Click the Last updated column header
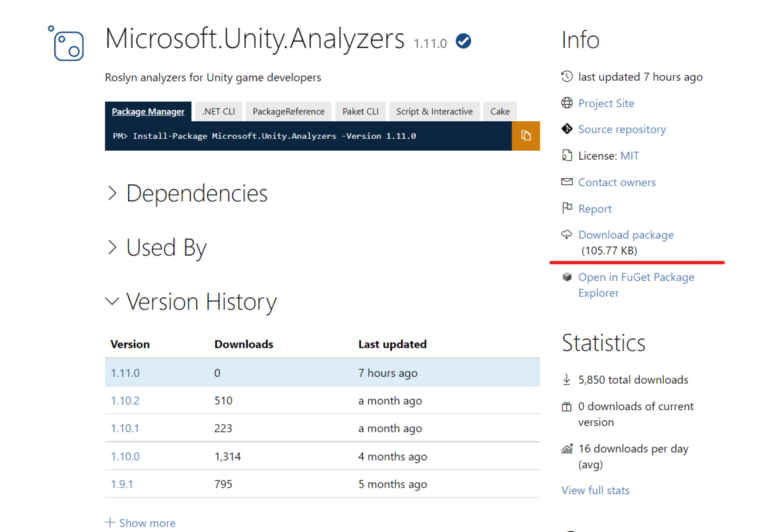Screen dimensions: 758x532 pyautogui.click(x=392, y=344)
